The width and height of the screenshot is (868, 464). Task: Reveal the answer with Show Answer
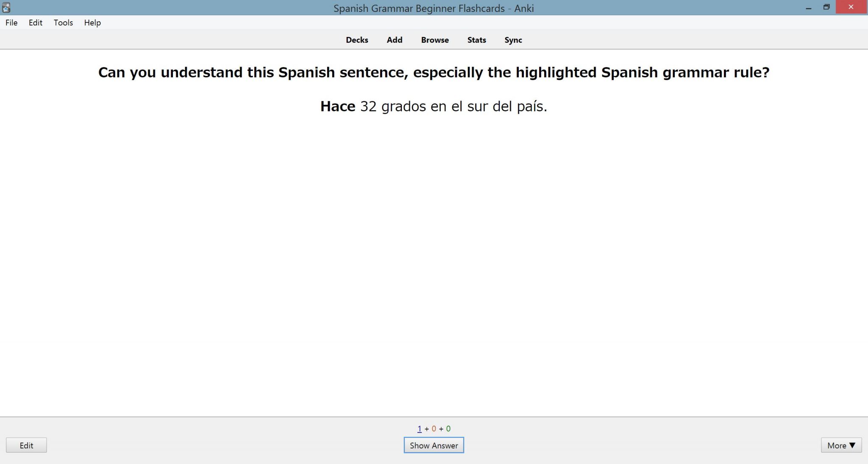click(x=434, y=445)
